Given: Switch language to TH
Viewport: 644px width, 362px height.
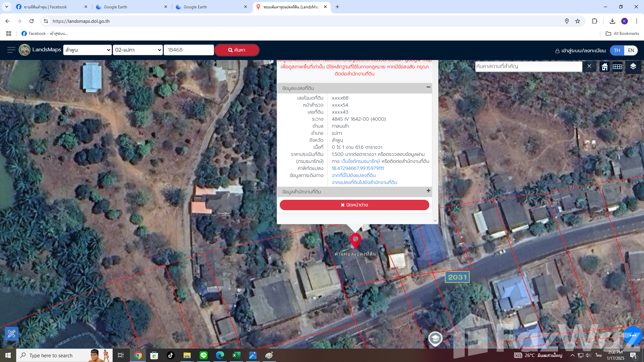Looking at the screenshot, I should [617, 50].
